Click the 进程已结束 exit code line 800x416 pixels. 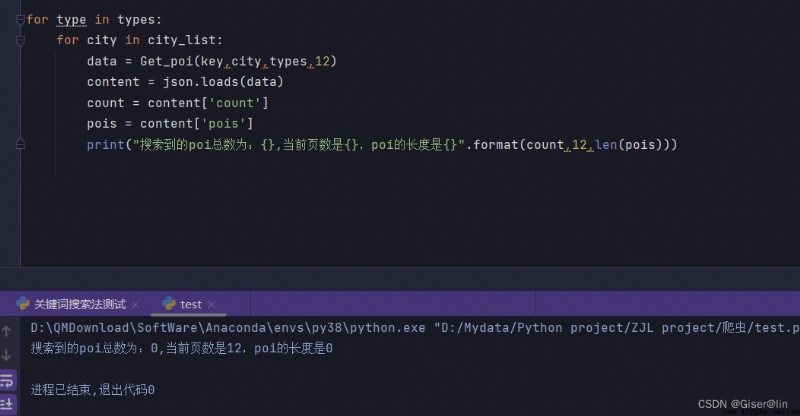[x=92, y=390]
